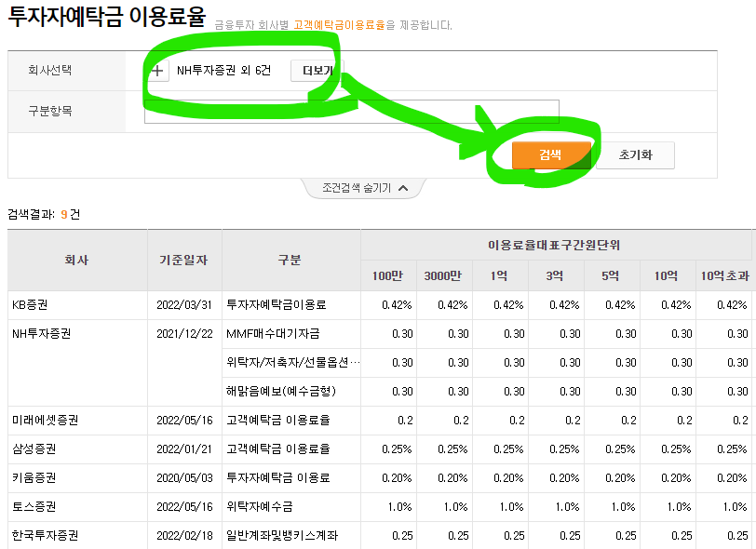756x549 pixels.
Task: Click 고객예탁금 이용료율 in 삼성증권 row
Action: point(278,449)
